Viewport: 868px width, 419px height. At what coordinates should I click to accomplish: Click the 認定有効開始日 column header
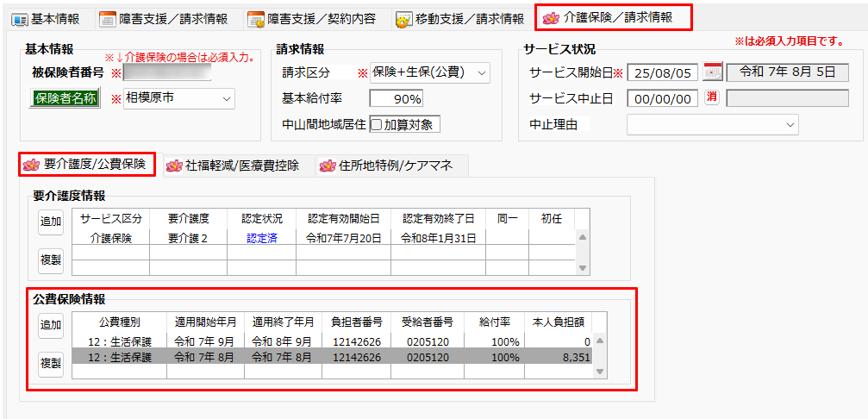[343, 219]
